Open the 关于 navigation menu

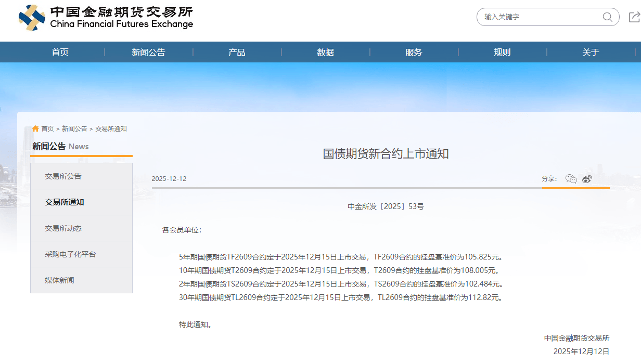pyautogui.click(x=591, y=52)
